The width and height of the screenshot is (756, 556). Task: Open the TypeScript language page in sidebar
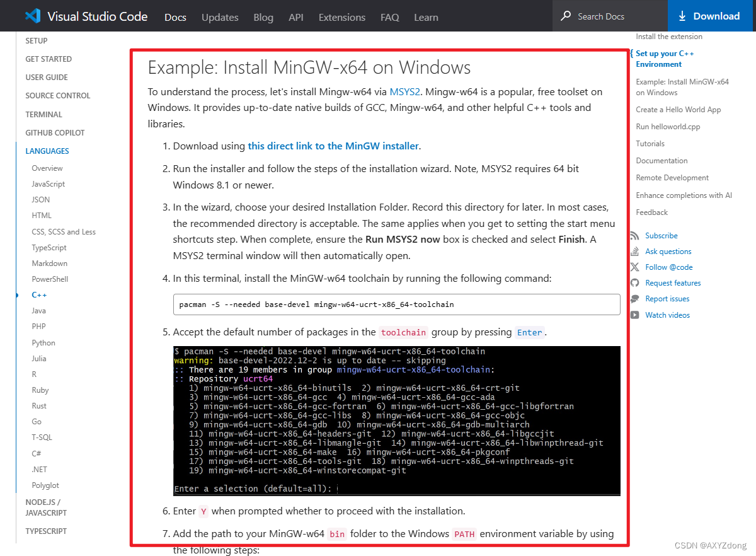pyautogui.click(x=49, y=248)
